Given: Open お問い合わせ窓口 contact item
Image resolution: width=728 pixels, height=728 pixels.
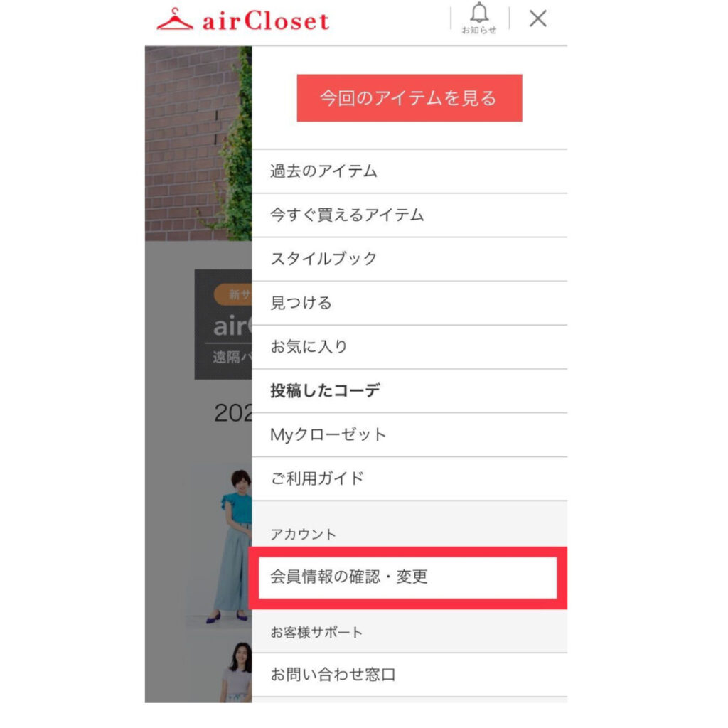Looking at the screenshot, I should coord(409,675).
